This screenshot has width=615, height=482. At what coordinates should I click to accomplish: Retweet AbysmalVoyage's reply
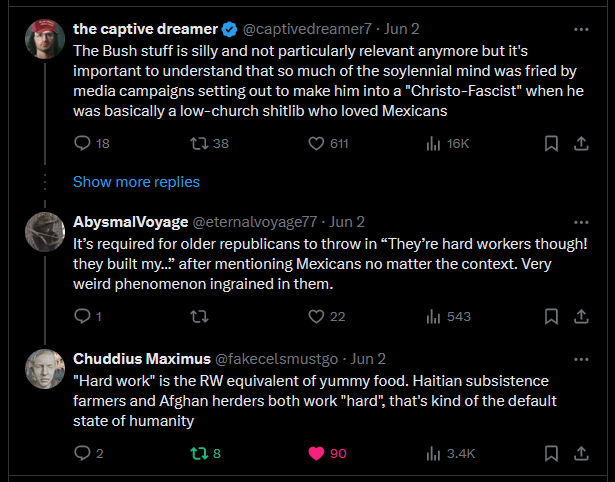pyautogui.click(x=198, y=317)
